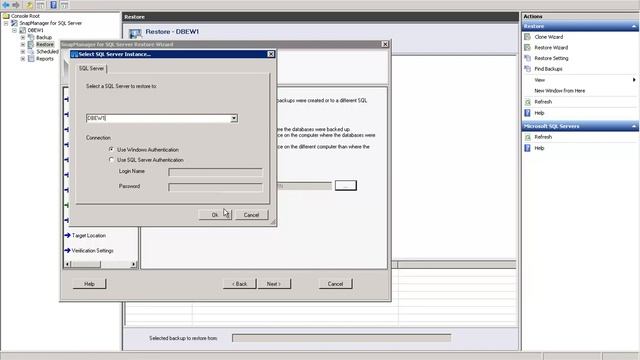Select Target Location wizard step

pyautogui.click(x=89, y=236)
